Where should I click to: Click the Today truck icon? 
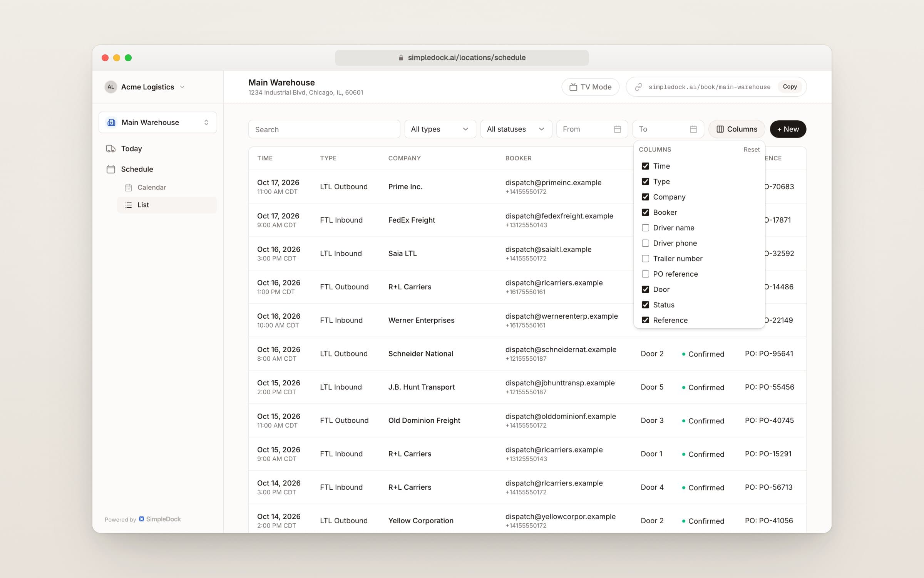pos(111,149)
